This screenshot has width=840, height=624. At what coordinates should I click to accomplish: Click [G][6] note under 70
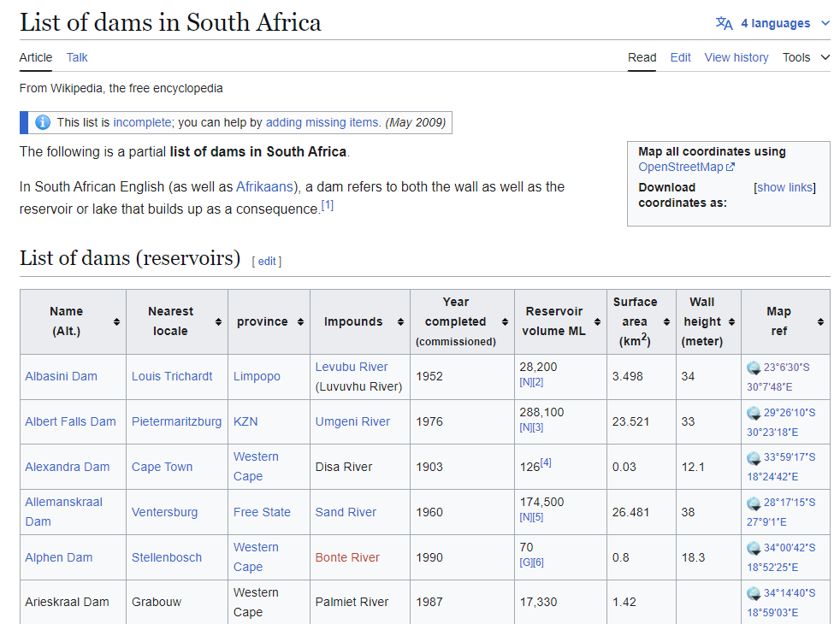[x=531, y=562]
